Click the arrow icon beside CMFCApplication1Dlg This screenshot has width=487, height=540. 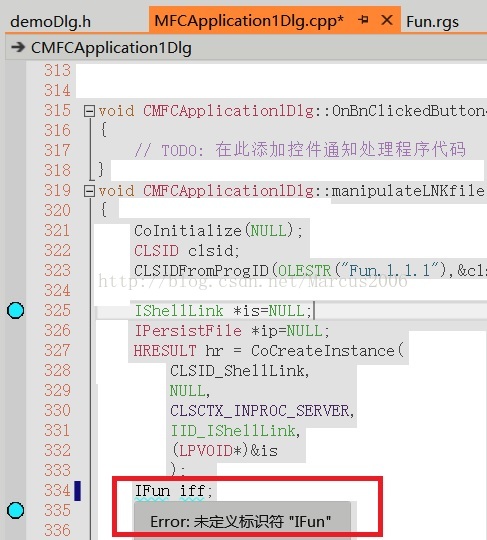coord(18,47)
